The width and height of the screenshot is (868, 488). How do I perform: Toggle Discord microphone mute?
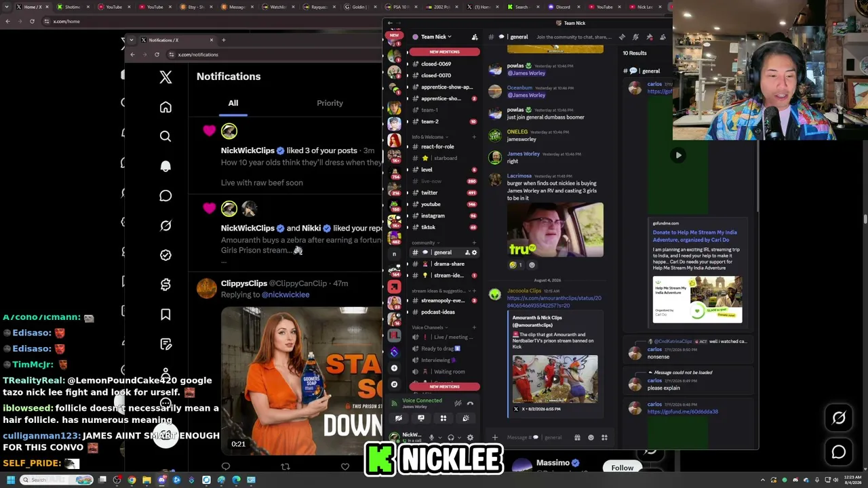click(431, 437)
